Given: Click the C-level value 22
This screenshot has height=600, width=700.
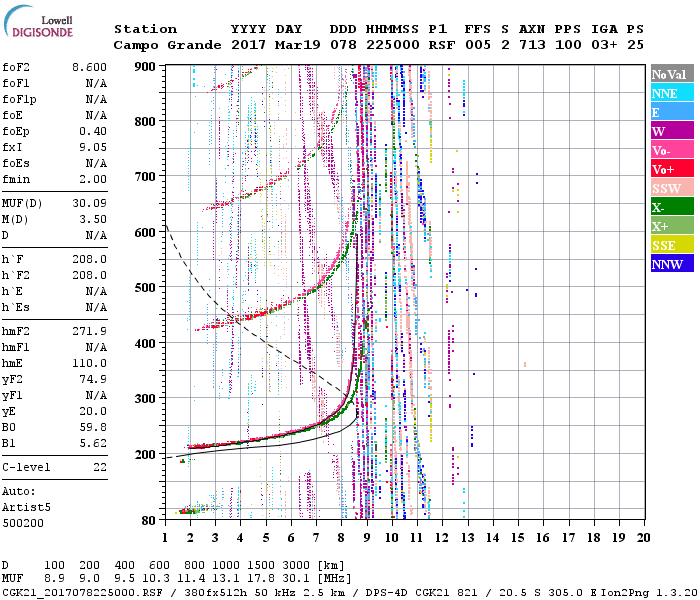Looking at the screenshot, I should coord(100,467).
